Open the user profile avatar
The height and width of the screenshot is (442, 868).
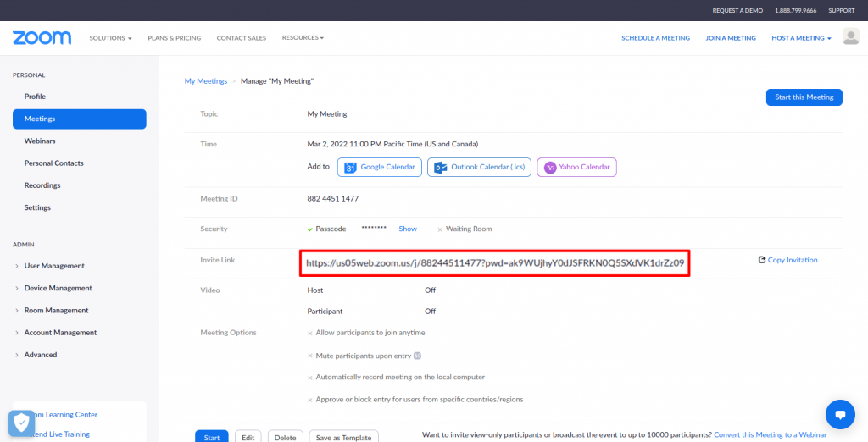850,37
